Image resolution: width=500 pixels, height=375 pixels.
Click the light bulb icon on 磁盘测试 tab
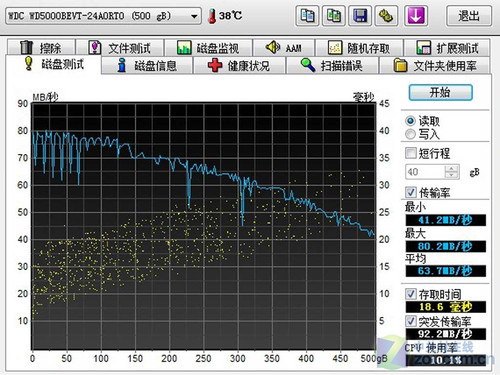tap(29, 63)
